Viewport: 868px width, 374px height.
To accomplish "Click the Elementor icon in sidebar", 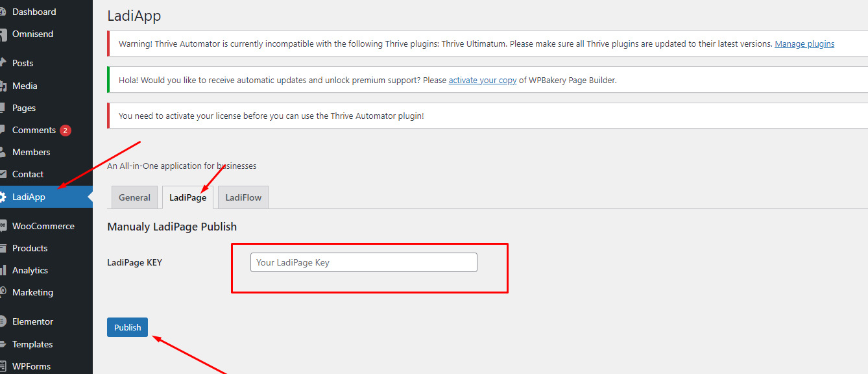I will 3,321.
